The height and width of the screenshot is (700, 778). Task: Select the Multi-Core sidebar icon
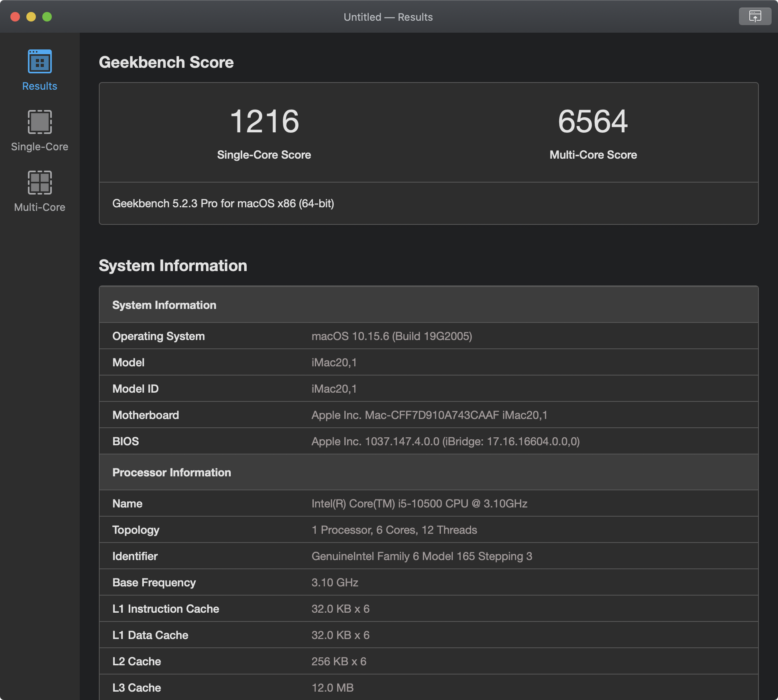pos(39,183)
